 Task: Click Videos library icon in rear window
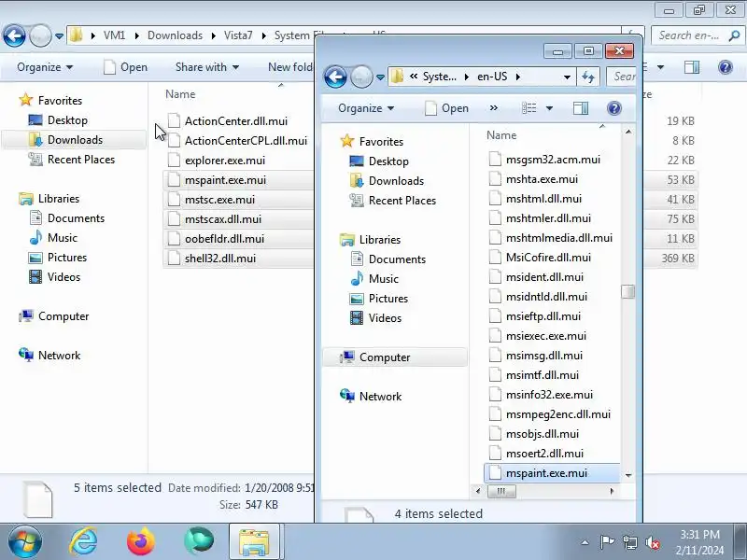point(35,276)
